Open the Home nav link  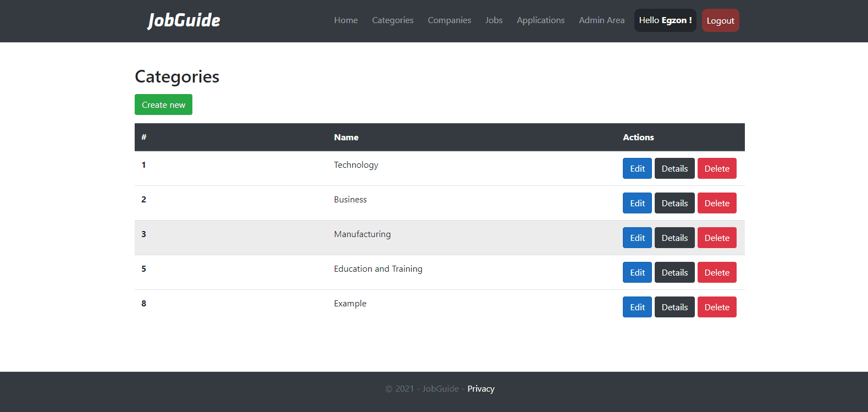(346, 20)
